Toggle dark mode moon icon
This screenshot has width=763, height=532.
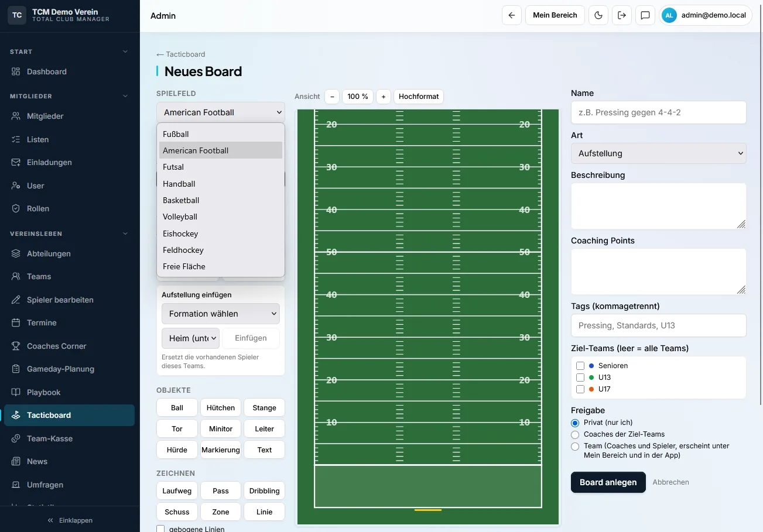(x=598, y=15)
